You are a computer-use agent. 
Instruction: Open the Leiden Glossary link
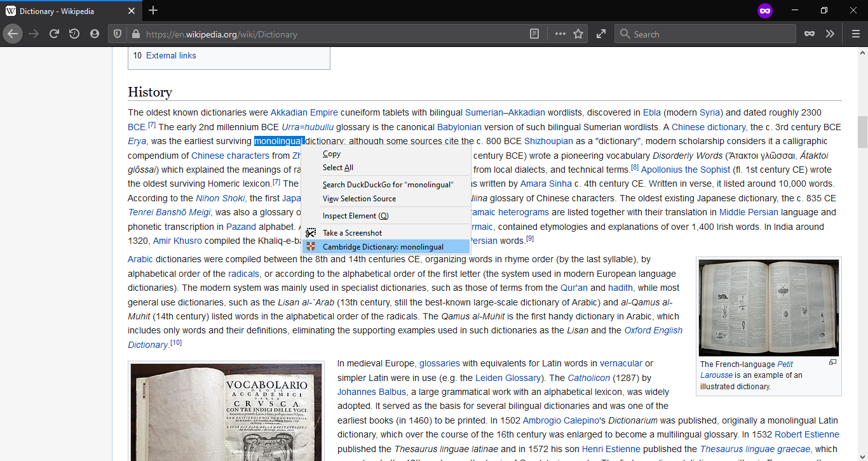click(x=508, y=378)
